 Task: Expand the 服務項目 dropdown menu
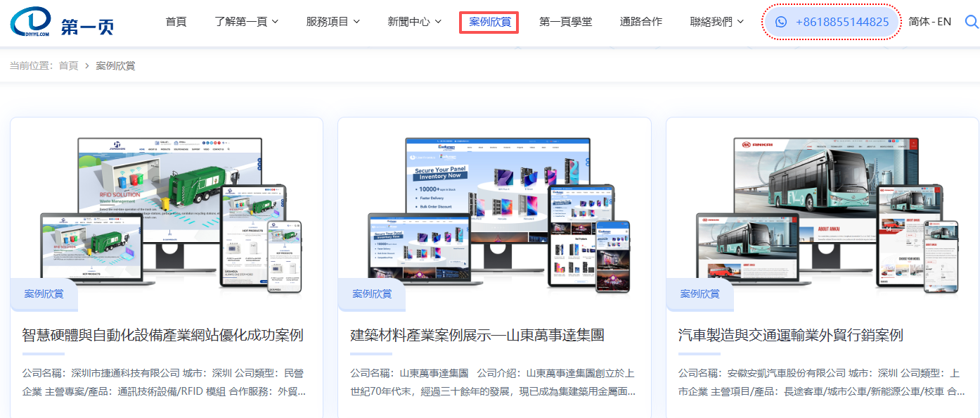(333, 22)
